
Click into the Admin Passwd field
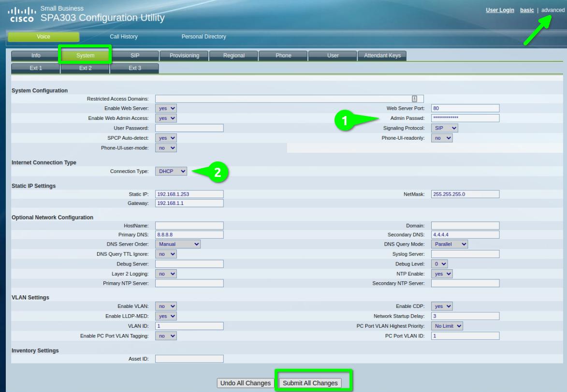[x=465, y=118]
